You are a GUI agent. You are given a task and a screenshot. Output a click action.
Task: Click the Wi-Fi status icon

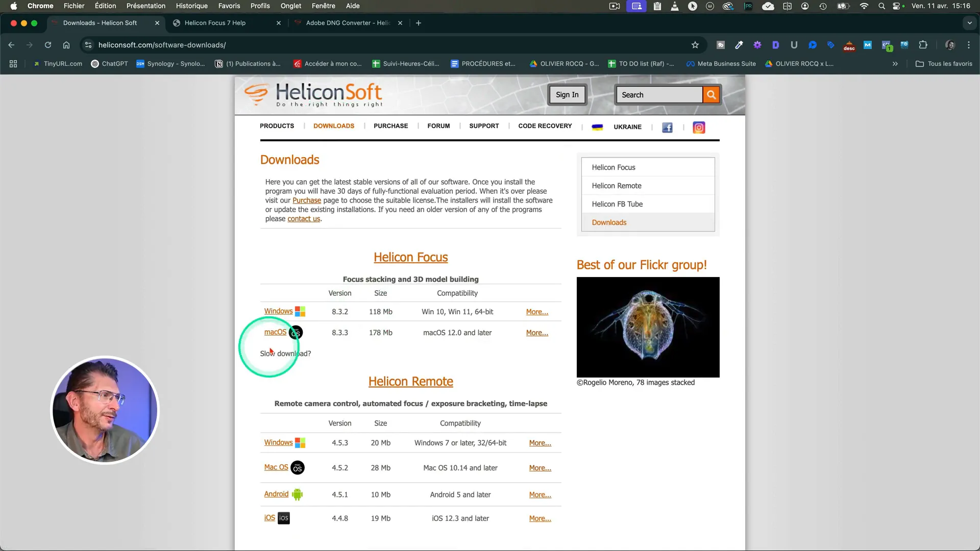864,6
